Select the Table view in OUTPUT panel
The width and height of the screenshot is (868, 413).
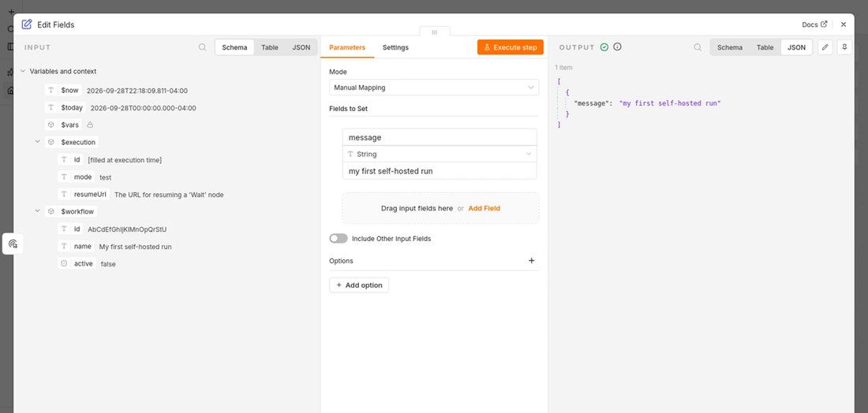pyautogui.click(x=765, y=47)
